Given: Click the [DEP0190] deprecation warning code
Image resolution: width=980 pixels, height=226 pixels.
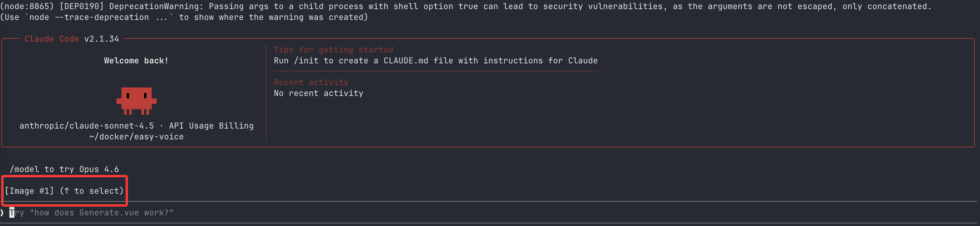Looking at the screenshot, I should [x=81, y=6].
